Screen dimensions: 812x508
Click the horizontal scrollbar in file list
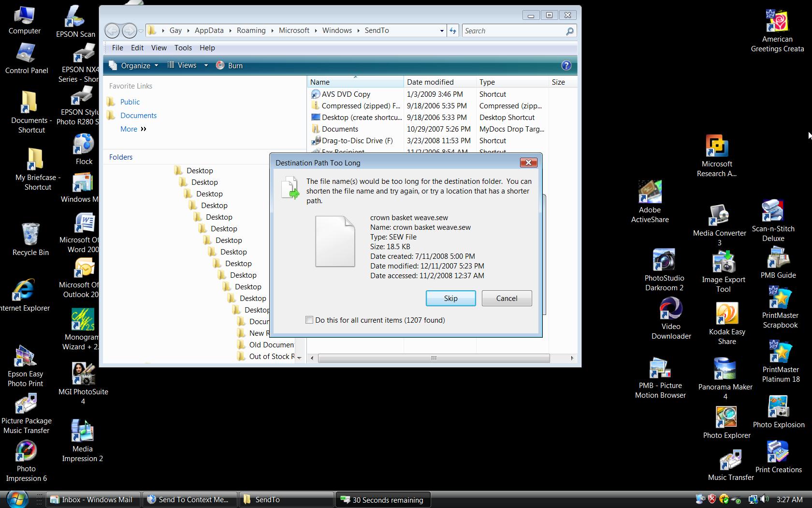pos(434,358)
